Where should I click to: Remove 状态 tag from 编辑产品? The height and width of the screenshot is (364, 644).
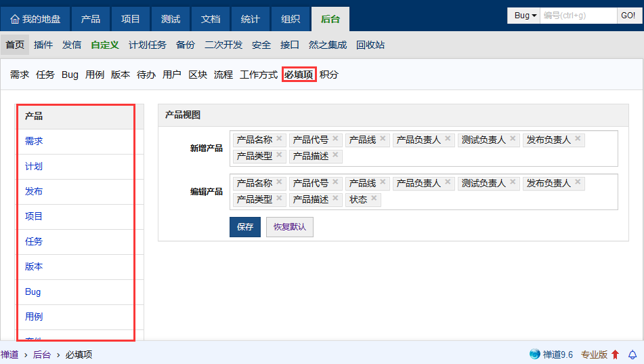coord(374,198)
